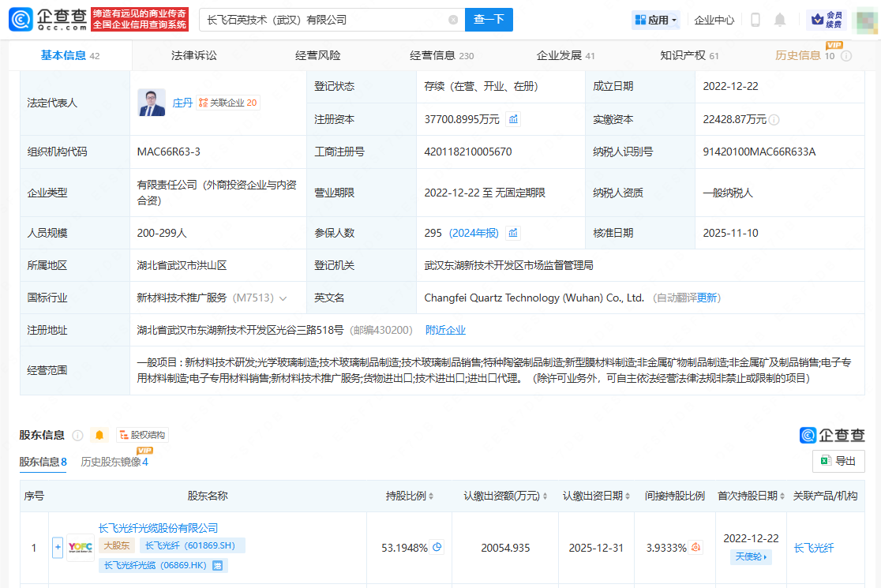The width and height of the screenshot is (881, 588).
Task: Open the 附近企业 link
Action: [445, 330]
